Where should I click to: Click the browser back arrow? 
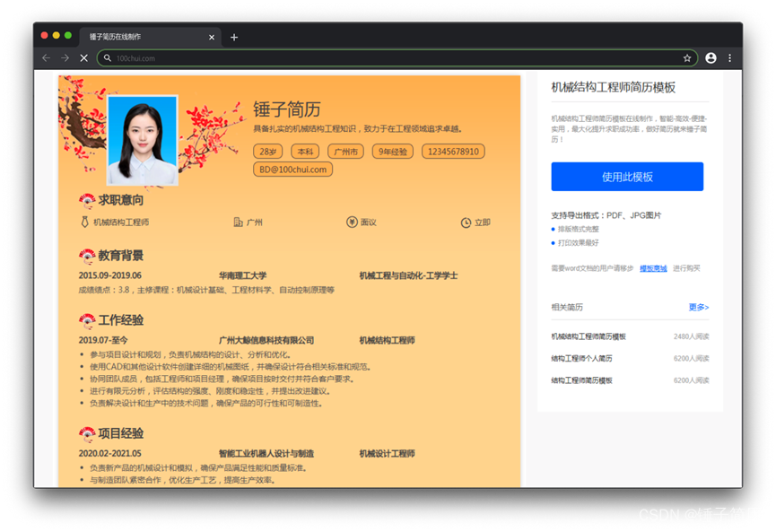tap(47, 58)
